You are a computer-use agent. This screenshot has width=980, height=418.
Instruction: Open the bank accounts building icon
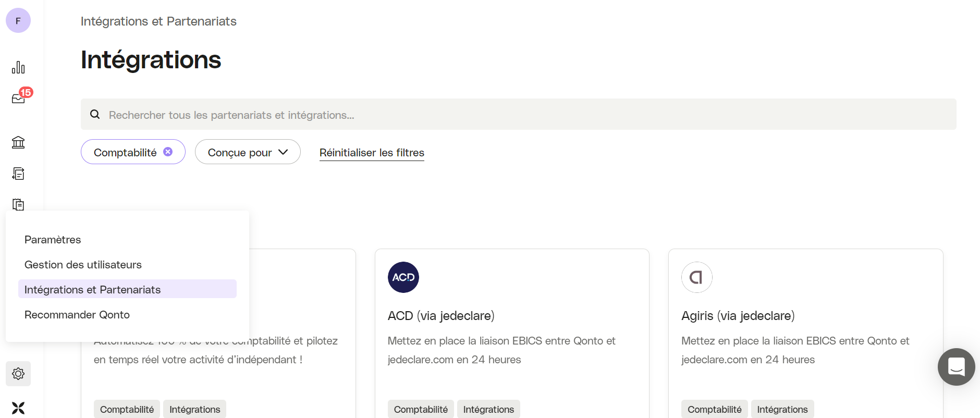(x=18, y=142)
